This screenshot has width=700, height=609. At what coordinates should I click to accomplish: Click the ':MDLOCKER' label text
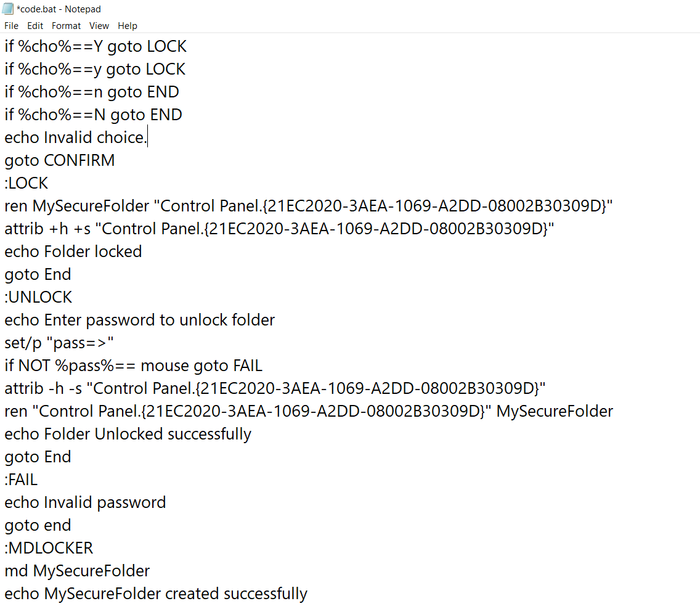tap(49, 548)
